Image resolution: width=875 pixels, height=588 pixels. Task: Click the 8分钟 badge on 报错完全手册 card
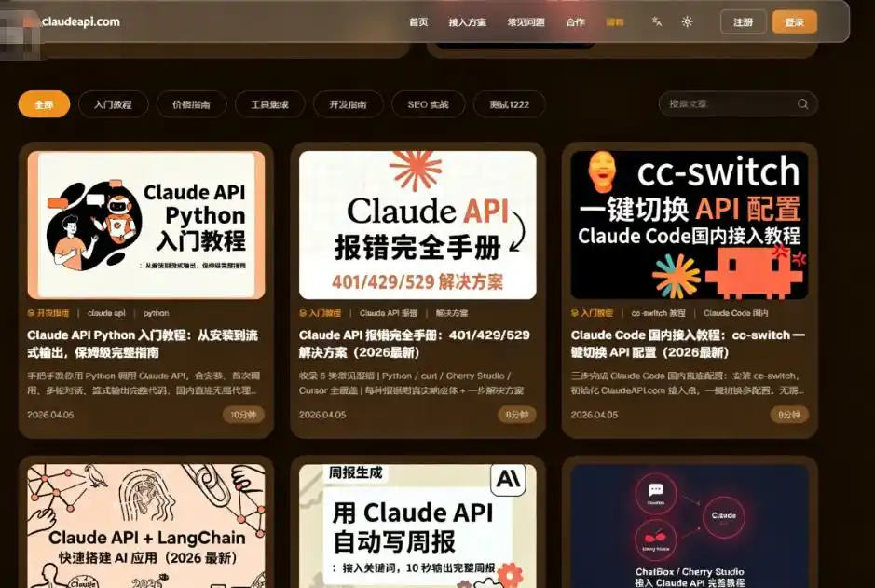[517, 415]
